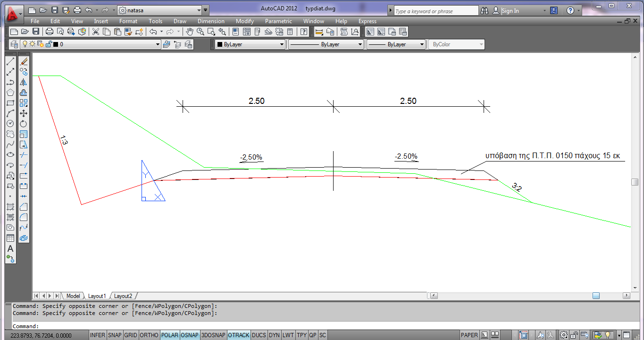Open the layer control dropdown
The image size is (644, 340).
[158, 44]
